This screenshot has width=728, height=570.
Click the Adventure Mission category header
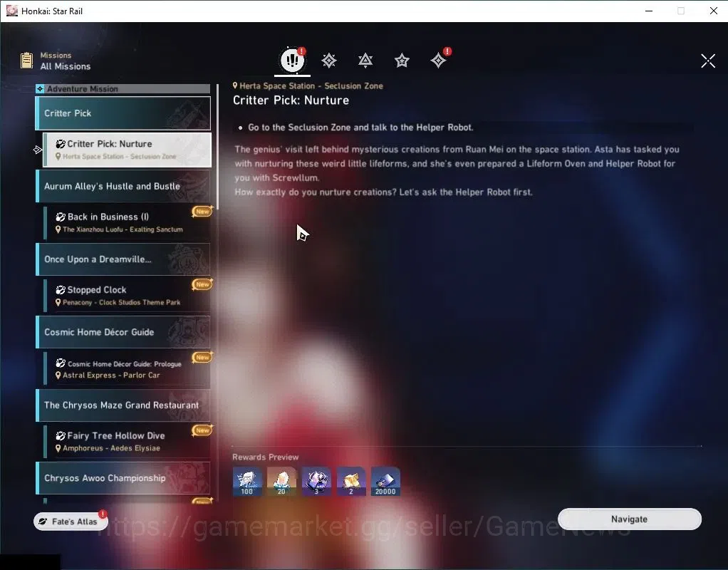(x=123, y=88)
